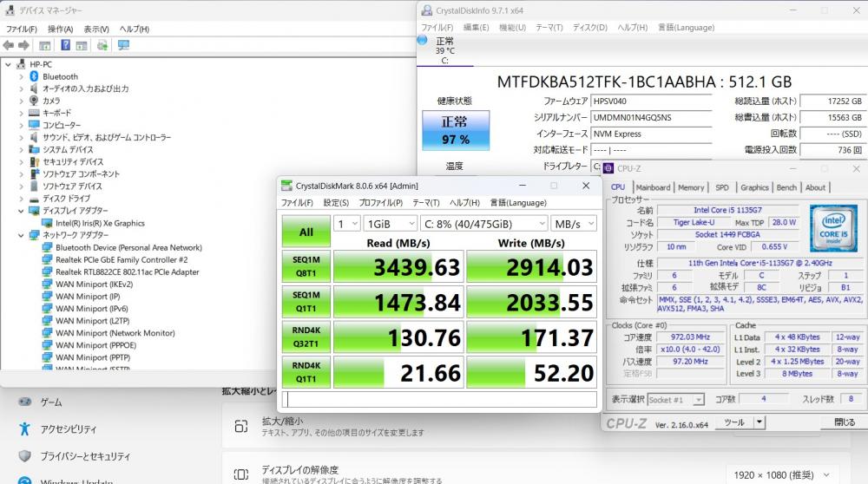Collapse the ネットワーク アダプター tree node
This screenshot has height=484, width=868.
click(21, 235)
